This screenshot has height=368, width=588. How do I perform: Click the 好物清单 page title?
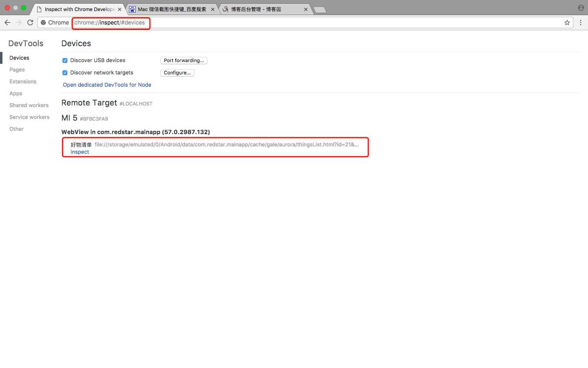[81, 144]
